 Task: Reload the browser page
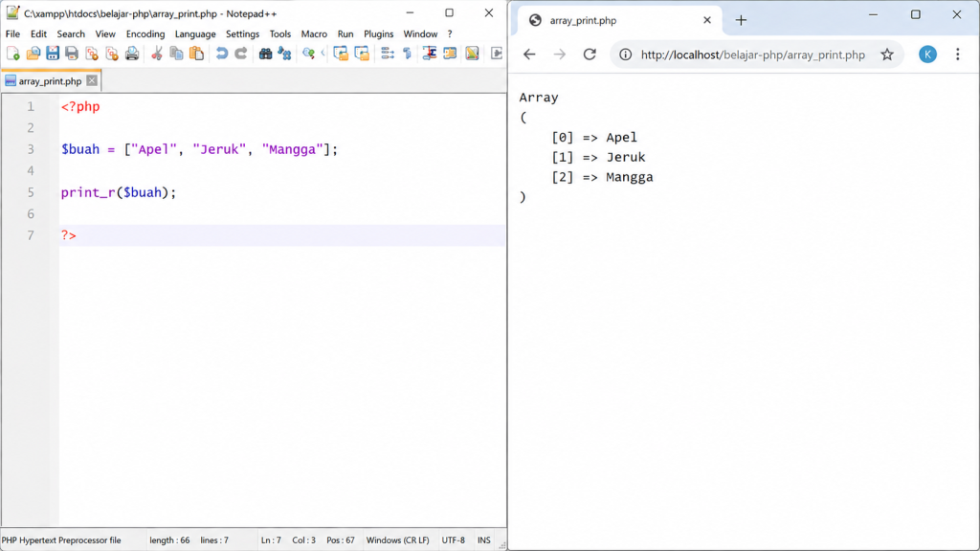(x=590, y=55)
